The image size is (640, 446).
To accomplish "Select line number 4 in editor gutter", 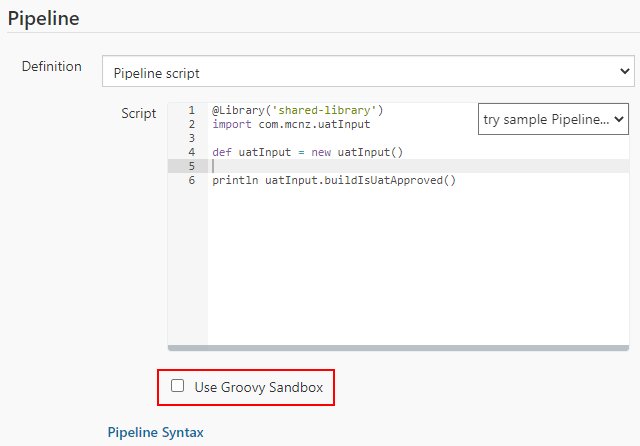I will (190, 152).
